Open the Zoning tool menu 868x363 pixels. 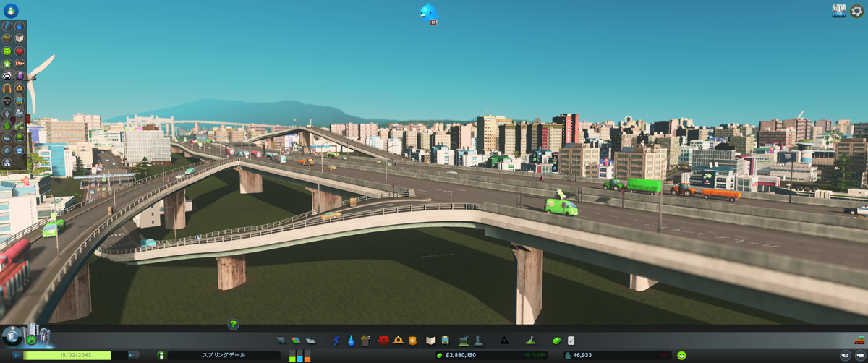[296, 341]
